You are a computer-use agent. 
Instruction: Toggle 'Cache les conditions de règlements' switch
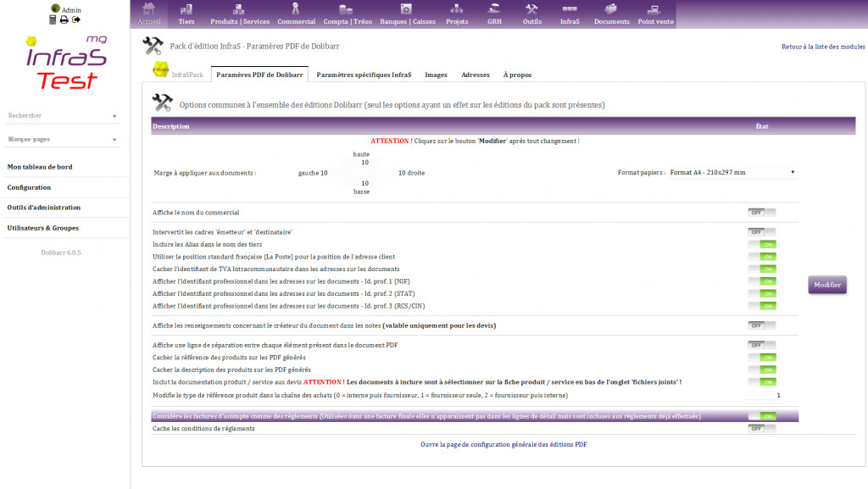coord(761,429)
